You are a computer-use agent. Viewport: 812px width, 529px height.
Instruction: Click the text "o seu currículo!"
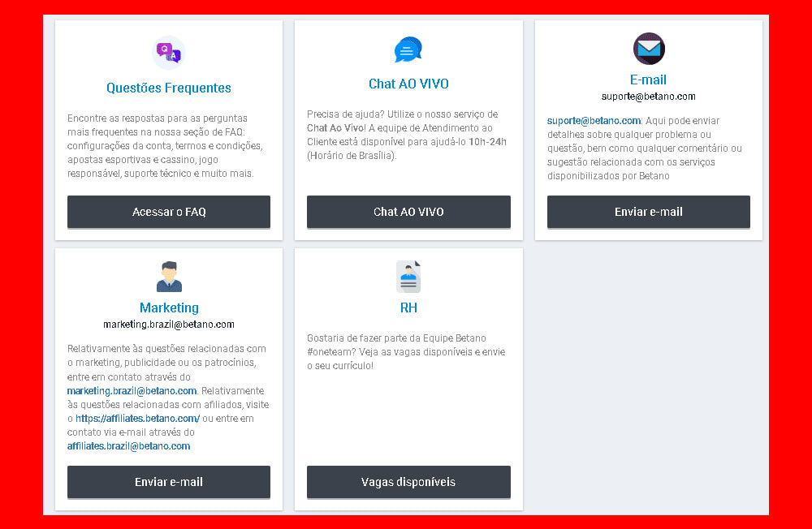[340, 366]
